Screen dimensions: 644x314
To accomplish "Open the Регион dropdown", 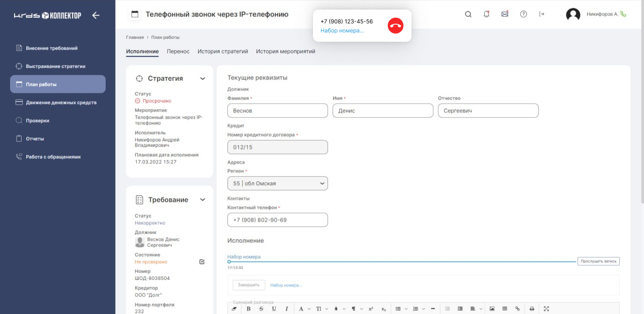I will pyautogui.click(x=277, y=183).
